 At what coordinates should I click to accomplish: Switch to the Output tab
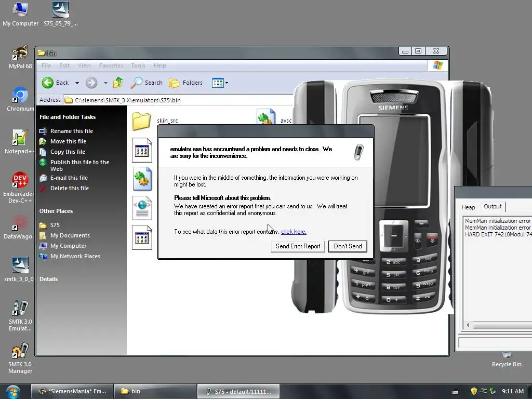point(493,206)
